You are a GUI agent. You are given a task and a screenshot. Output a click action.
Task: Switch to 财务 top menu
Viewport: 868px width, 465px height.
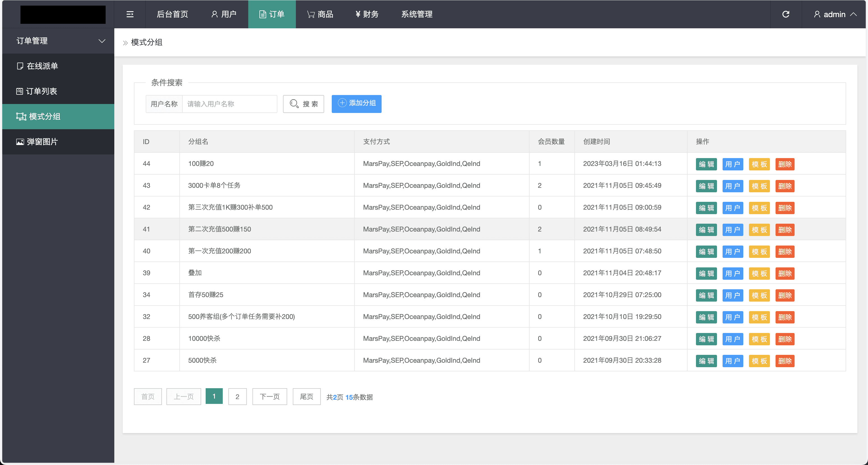[367, 14]
